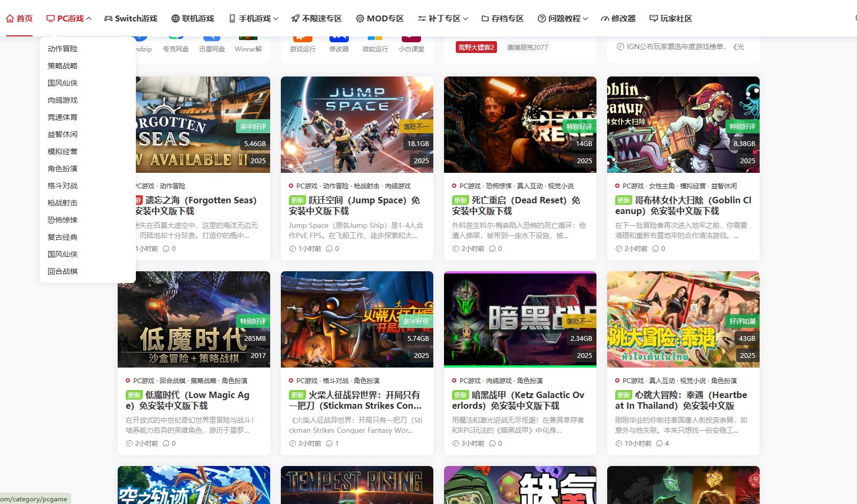Open the 玩家社区 chat bubble icon
Image resolution: width=857 pixels, height=504 pixels.
click(654, 18)
